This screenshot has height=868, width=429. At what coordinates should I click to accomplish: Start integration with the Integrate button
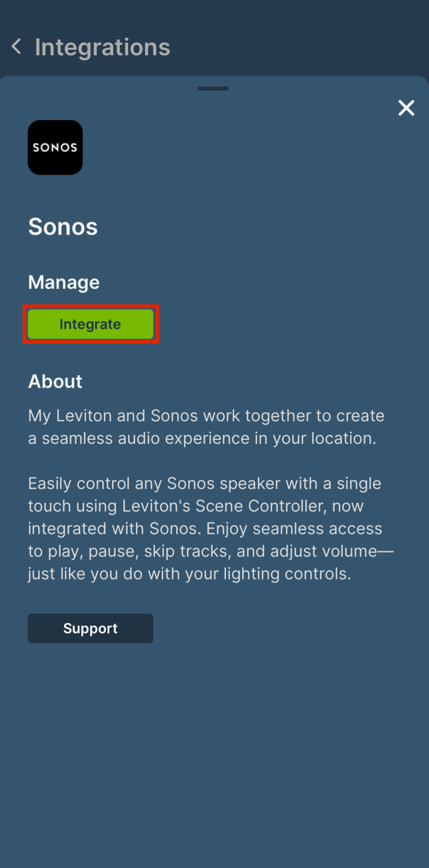coord(90,324)
